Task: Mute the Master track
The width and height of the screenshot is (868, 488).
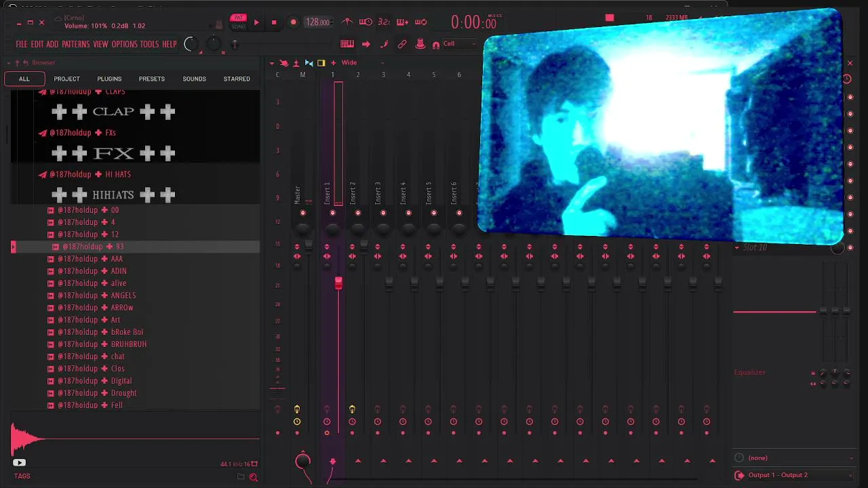Action: click(303, 213)
